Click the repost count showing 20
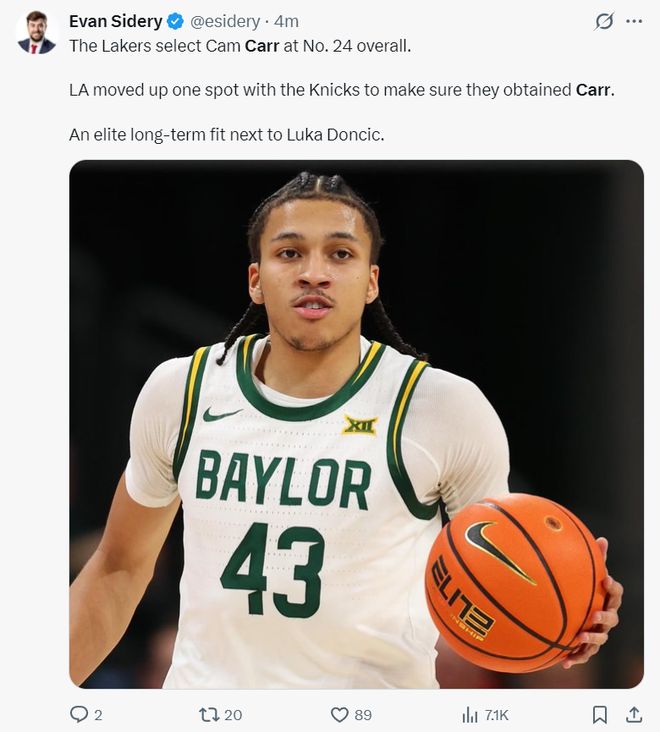Viewport: 660px width, 732px height. pos(233,715)
